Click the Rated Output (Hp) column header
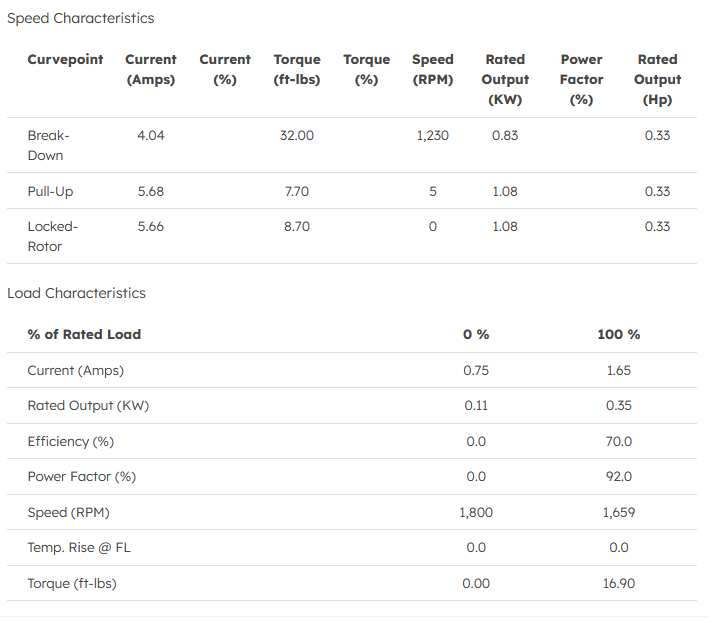Viewport: 722px width, 623px height. pyautogui.click(x=657, y=80)
